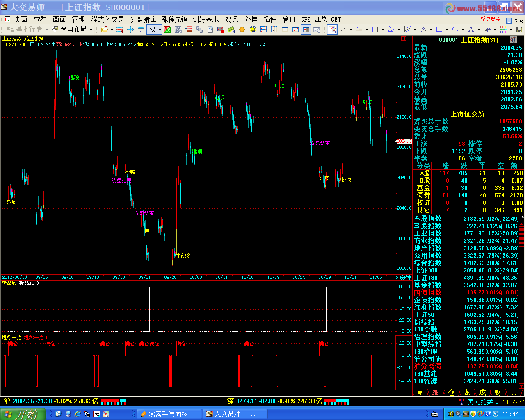Select the rectangle drawing tool
The width and height of the screenshot is (525, 420).
point(439,30)
